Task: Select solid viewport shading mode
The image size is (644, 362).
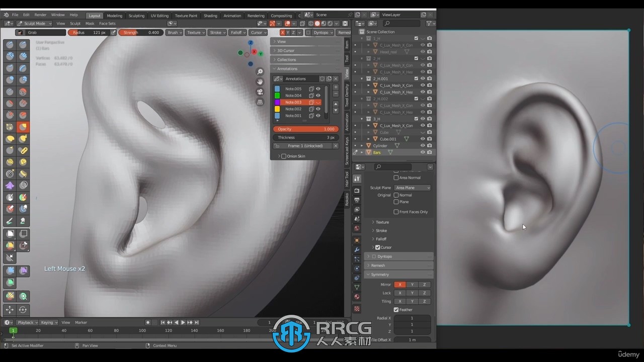Action: click(317, 23)
